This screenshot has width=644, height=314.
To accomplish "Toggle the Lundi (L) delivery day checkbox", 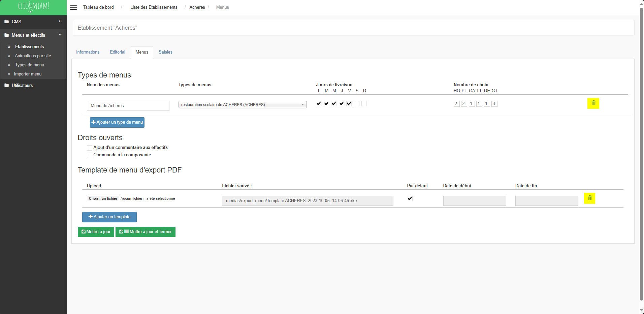I will click(x=319, y=103).
